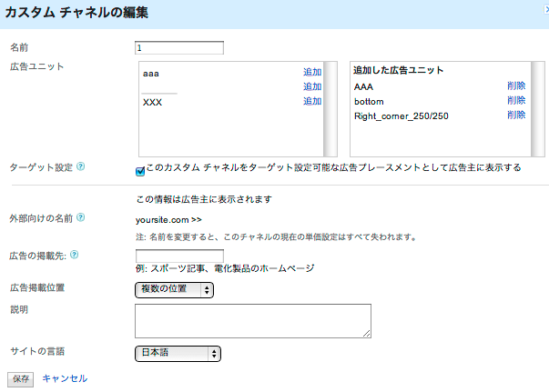The width and height of the screenshot is (549, 392).
Task: Click inside the 説明 text area
Action: click(x=252, y=321)
